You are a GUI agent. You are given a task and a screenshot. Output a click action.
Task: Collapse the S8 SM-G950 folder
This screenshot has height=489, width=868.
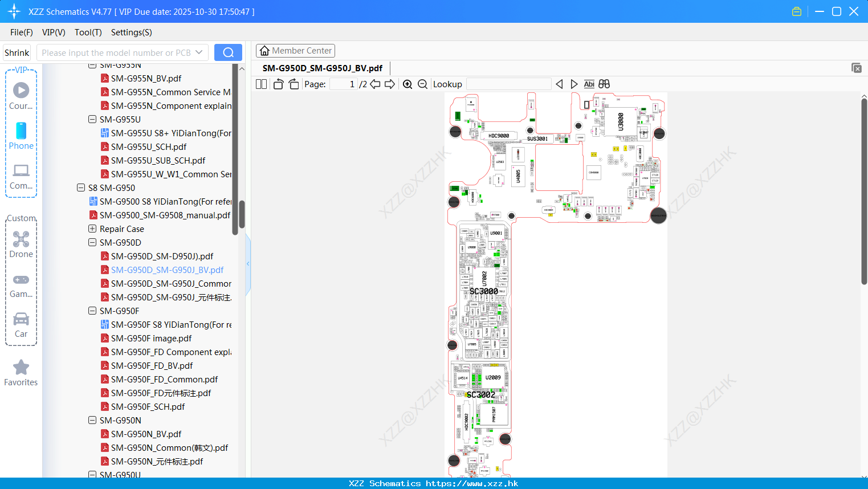[81, 188]
